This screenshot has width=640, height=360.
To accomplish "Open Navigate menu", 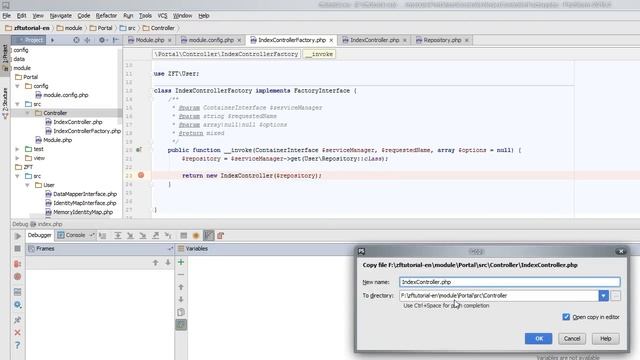I will pyautogui.click(x=60, y=16).
